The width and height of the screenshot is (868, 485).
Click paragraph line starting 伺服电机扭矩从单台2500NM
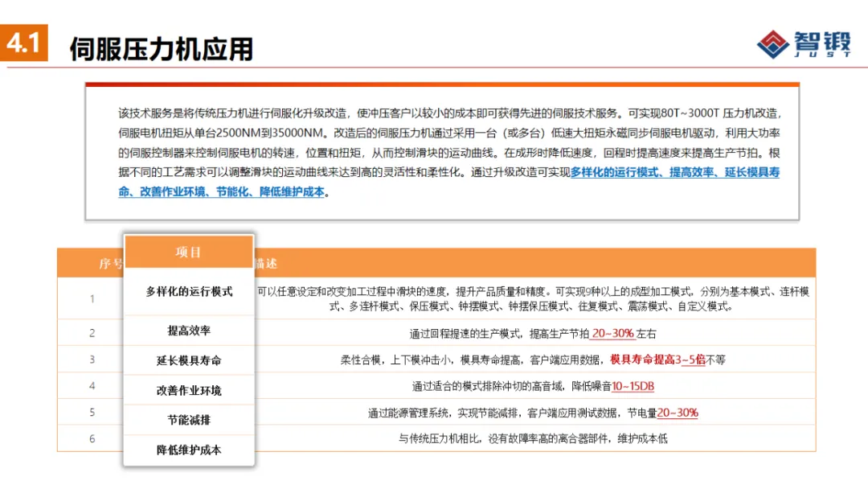click(x=449, y=133)
